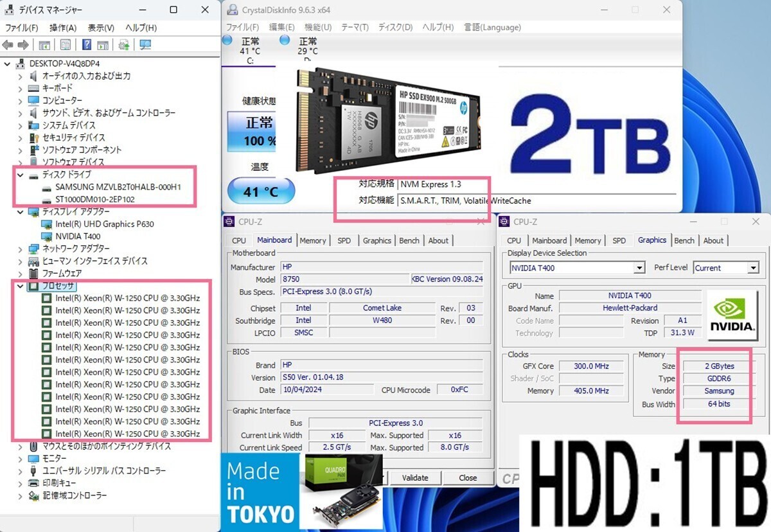The width and height of the screenshot is (771, 532).
Task: Click the C: drive status circle in CrystalDiskInfo
Action: click(226, 40)
